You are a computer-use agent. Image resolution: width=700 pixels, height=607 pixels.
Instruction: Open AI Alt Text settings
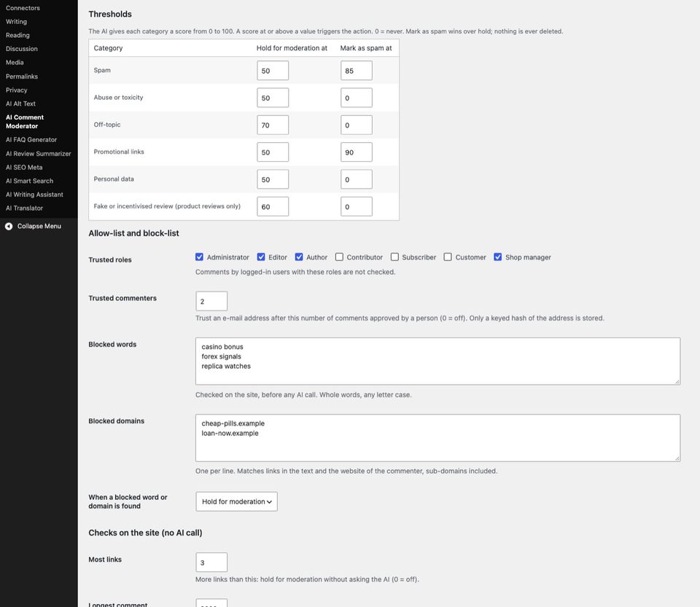point(20,103)
